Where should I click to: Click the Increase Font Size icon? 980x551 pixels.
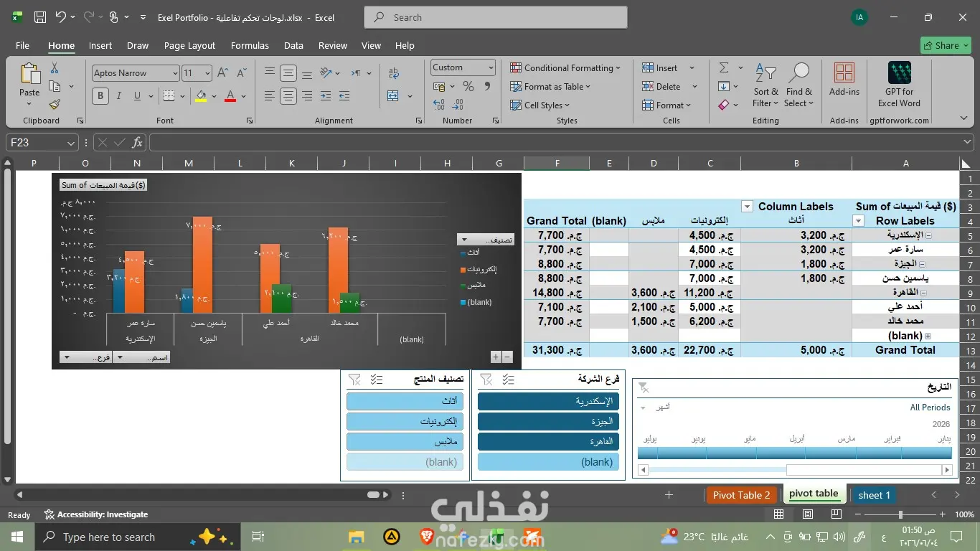click(222, 73)
